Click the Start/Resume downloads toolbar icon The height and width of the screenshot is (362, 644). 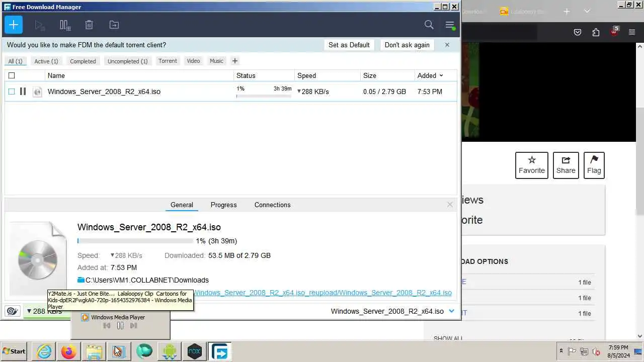(40, 25)
